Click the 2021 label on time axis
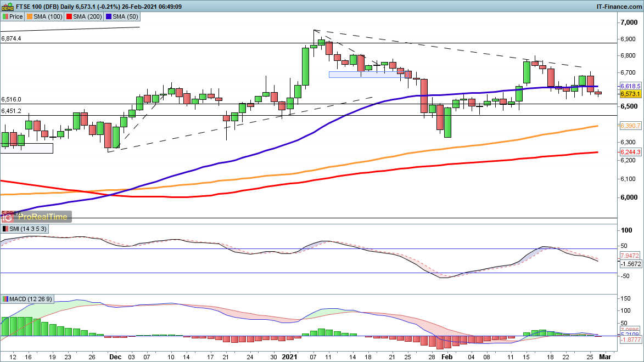Viewport: 644px width, 362px height. 289,357
